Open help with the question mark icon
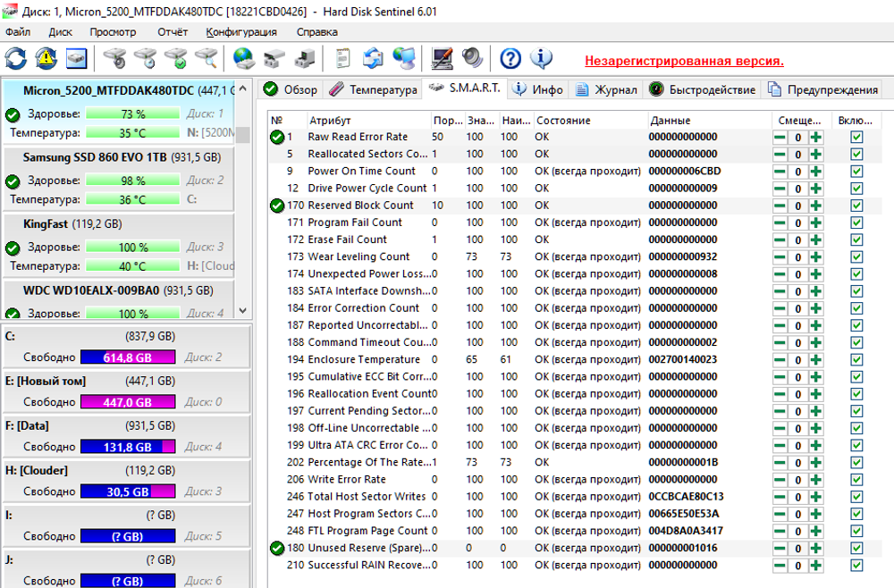Screen dimensions: 894x588 coord(510,58)
